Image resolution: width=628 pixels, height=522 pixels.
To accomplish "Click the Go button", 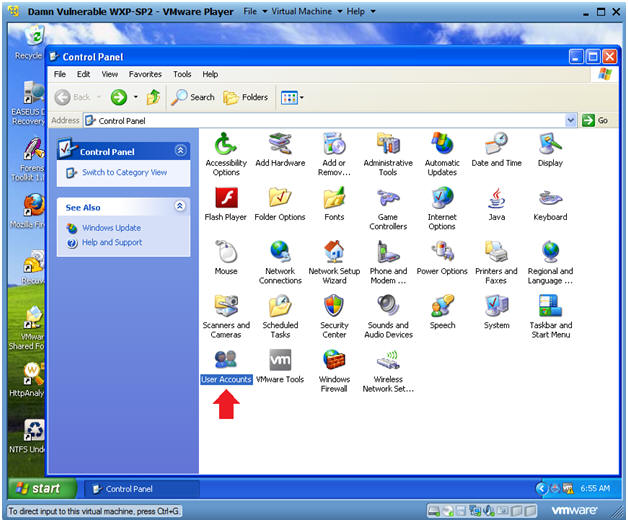I will click(x=595, y=120).
